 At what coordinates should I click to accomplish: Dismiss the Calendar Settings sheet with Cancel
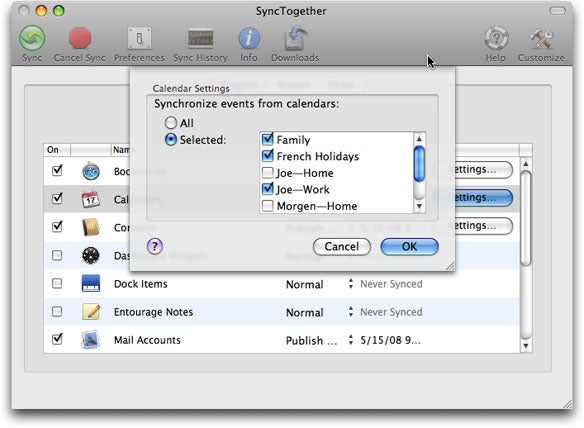(x=342, y=247)
